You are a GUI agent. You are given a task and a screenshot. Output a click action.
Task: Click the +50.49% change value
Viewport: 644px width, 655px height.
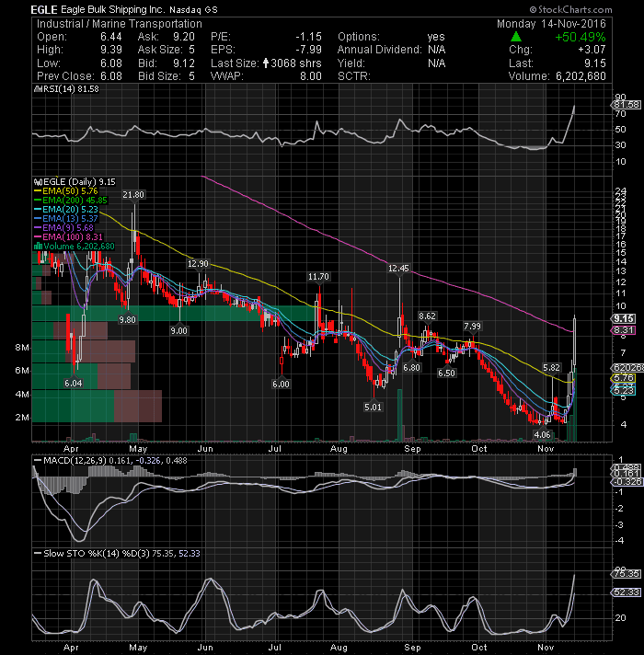581,37
